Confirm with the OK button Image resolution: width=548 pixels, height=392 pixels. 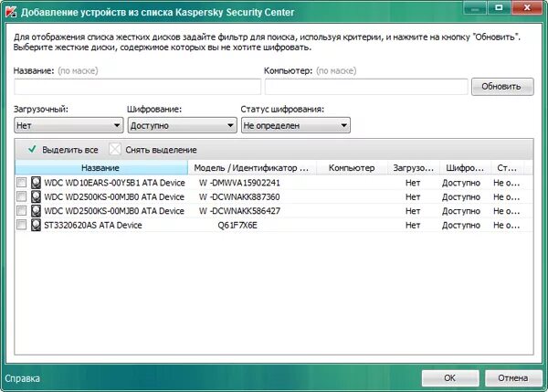(x=449, y=377)
